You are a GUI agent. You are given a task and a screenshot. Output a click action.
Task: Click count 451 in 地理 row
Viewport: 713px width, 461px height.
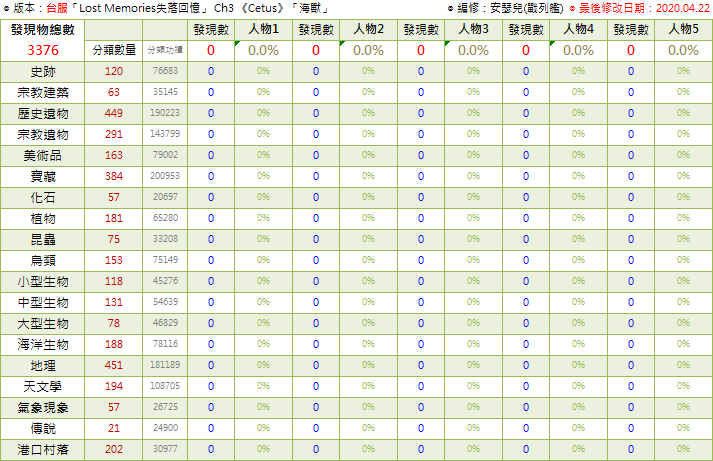[114, 366]
